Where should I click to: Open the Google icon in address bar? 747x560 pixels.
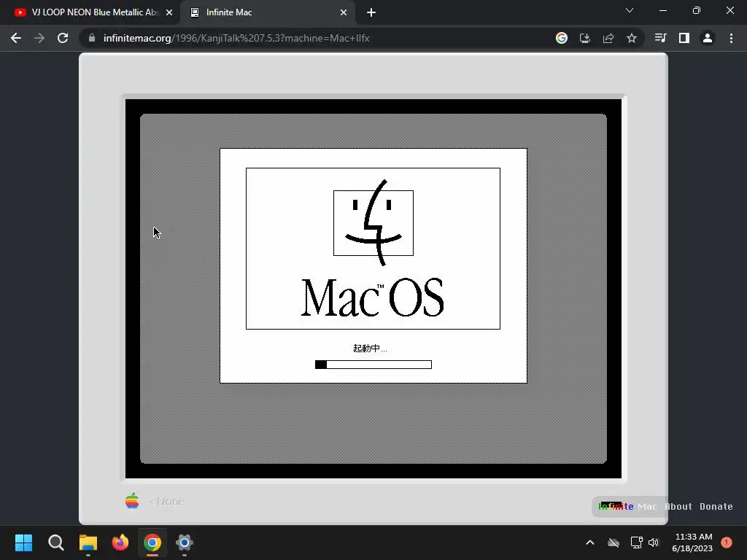tap(561, 38)
